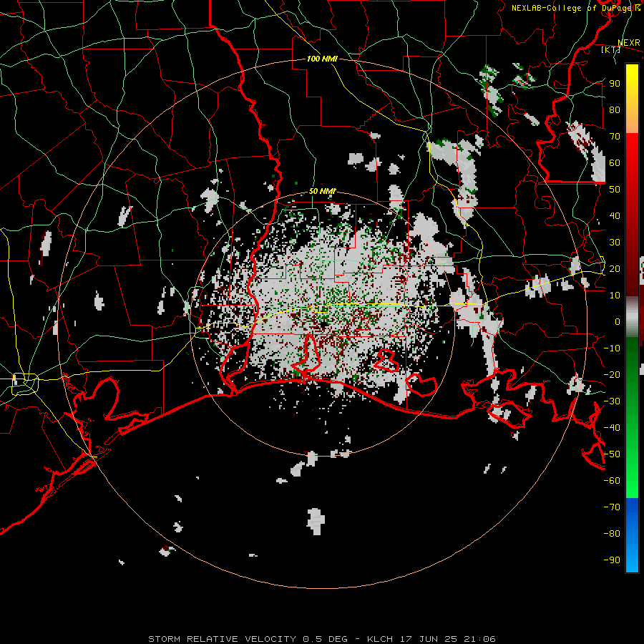Click the '100 NMI' range ring label
Viewport: 644px width, 644px height.
pos(322,59)
